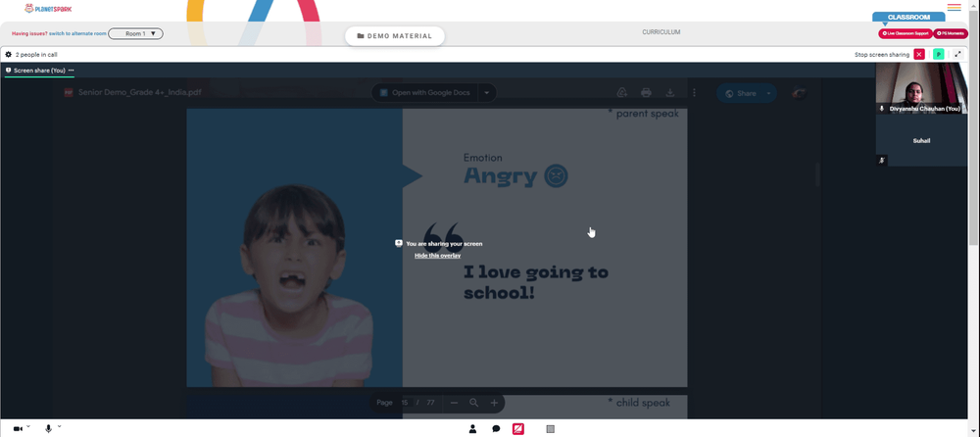Click the Senior Demo_Grade 4+_India.pdf filename

(x=140, y=92)
